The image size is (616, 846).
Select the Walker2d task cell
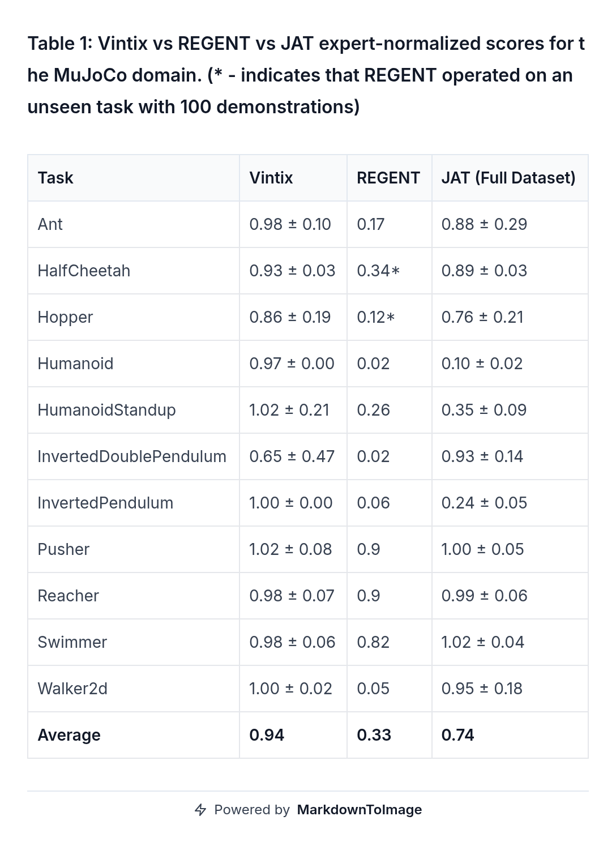pos(72,689)
